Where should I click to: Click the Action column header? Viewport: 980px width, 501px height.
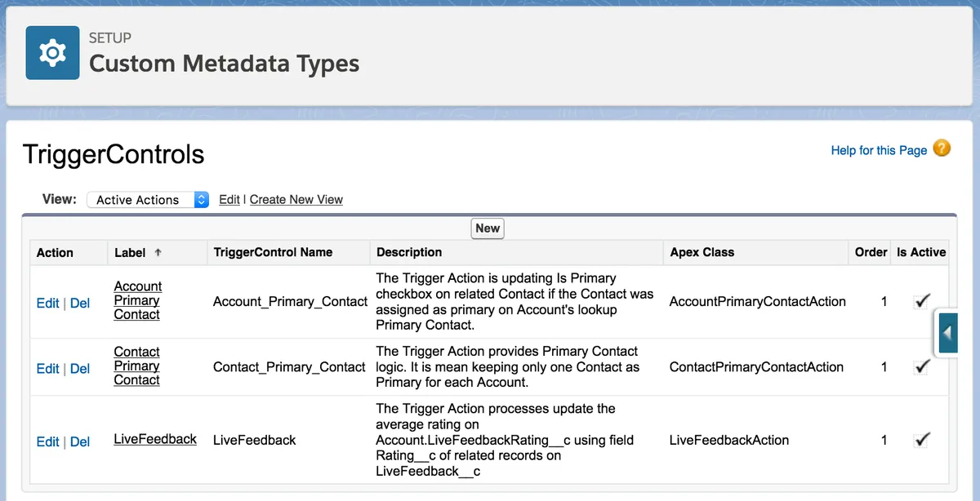(x=55, y=252)
